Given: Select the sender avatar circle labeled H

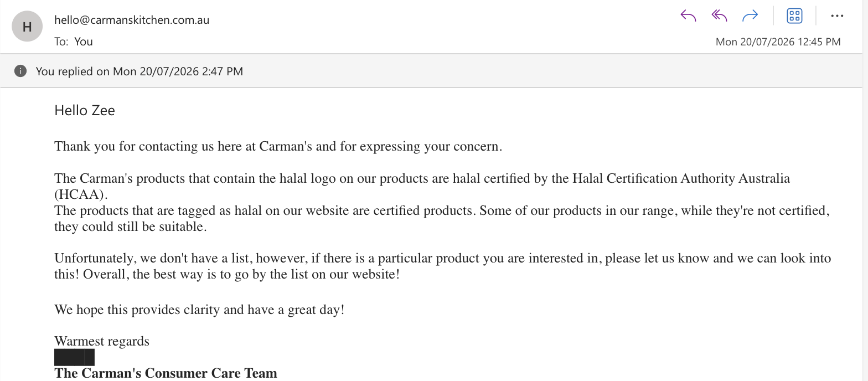Looking at the screenshot, I should coord(27,26).
